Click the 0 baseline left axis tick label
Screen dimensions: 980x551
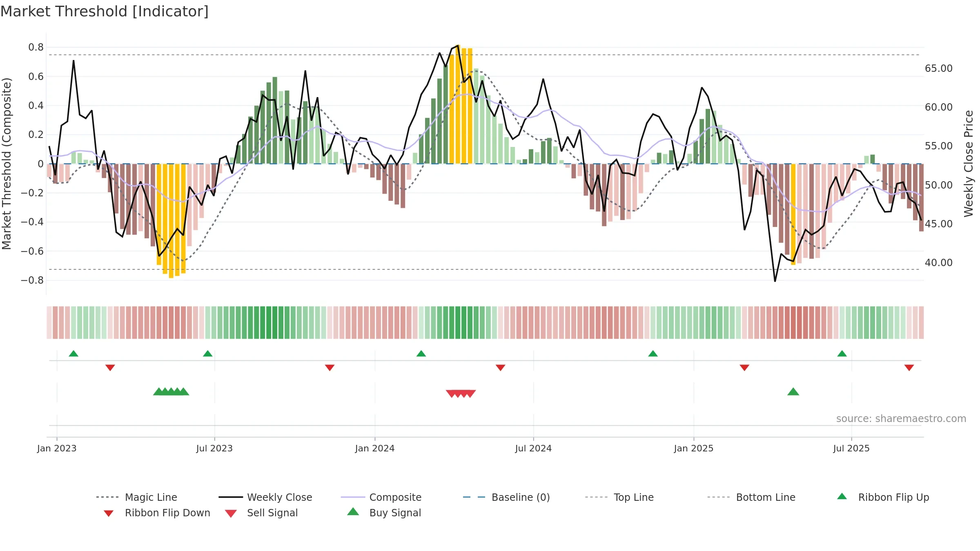pos(40,164)
